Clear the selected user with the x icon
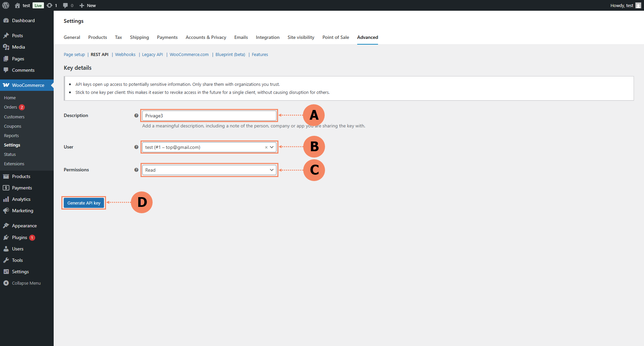Viewport: 644px width, 346px height. click(266, 148)
